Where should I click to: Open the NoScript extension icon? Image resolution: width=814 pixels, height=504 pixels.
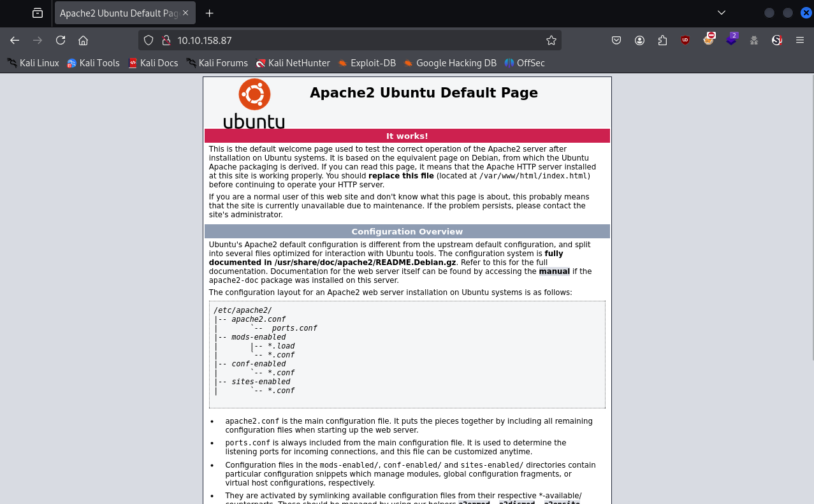coord(777,40)
